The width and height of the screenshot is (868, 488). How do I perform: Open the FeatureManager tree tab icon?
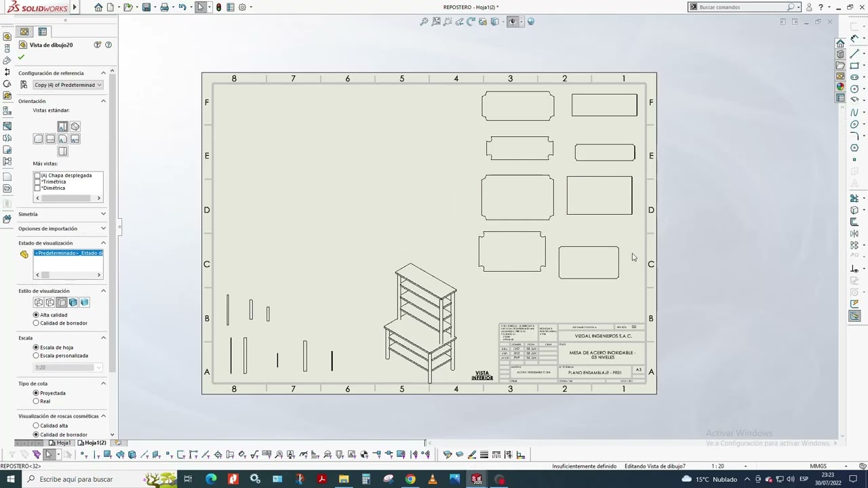[x=24, y=32]
